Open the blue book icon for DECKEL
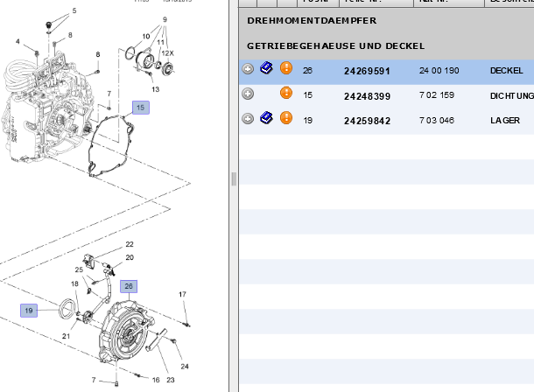534x392 pixels. 267,68
